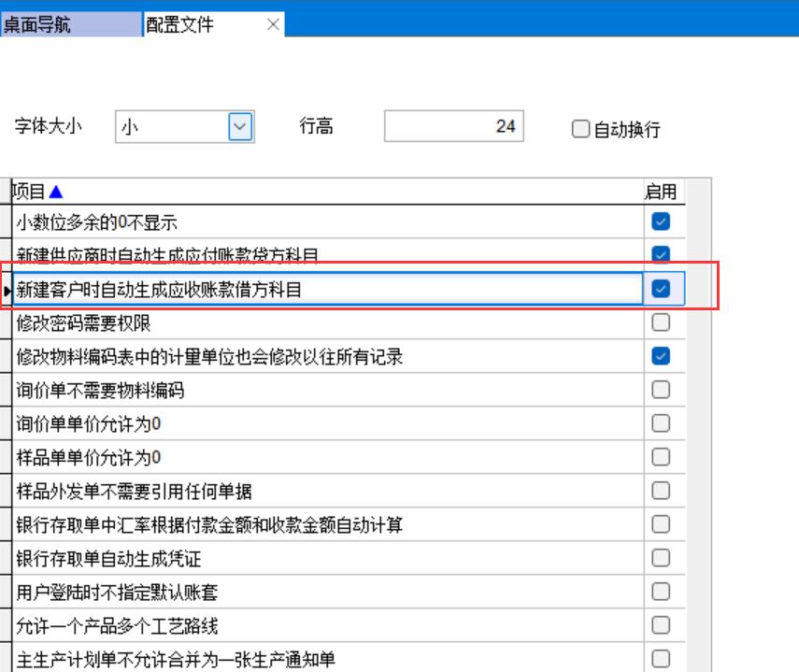Check 样品外发单不需要引用任何单据 option

click(x=662, y=491)
